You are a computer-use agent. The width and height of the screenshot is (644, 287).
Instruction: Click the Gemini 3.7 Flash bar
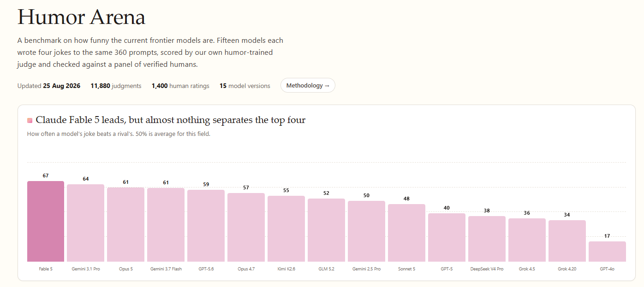click(166, 225)
